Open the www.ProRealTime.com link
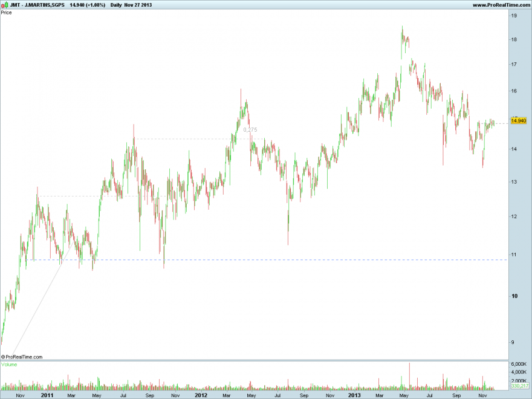 point(501,5)
